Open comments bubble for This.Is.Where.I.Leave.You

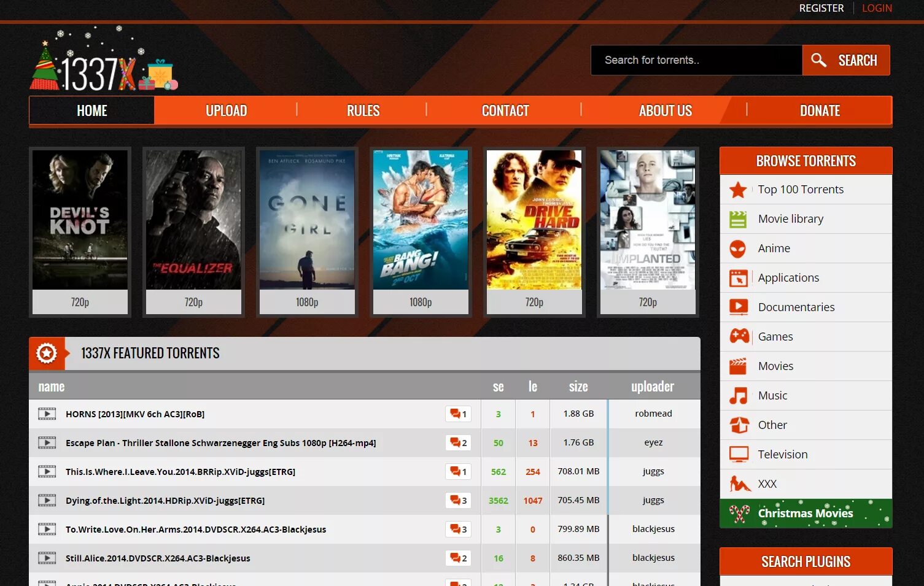click(458, 472)
